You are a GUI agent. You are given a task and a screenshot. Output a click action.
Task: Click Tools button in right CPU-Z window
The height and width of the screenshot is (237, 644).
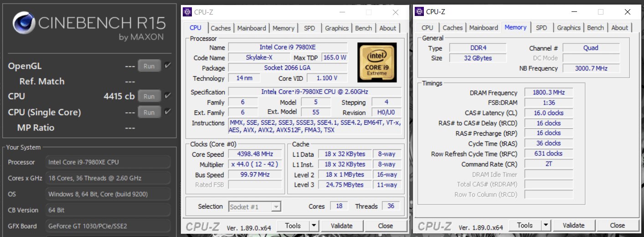[x=525, y=225]
